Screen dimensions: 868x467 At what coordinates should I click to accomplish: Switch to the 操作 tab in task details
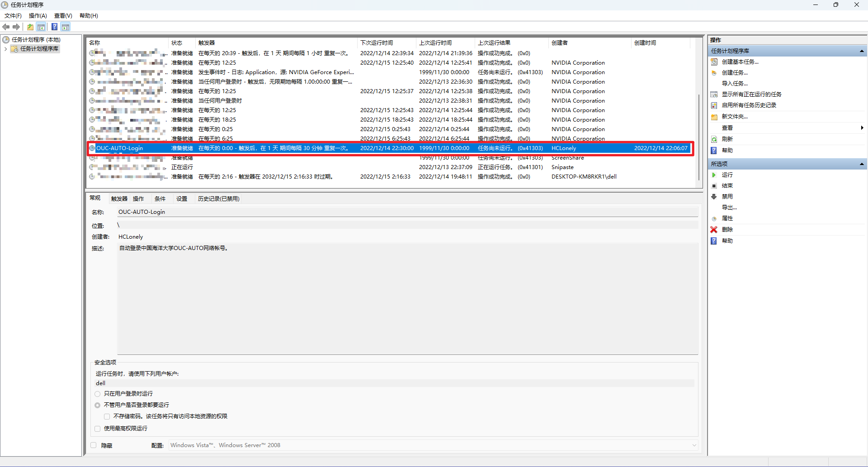coord(138,199)
